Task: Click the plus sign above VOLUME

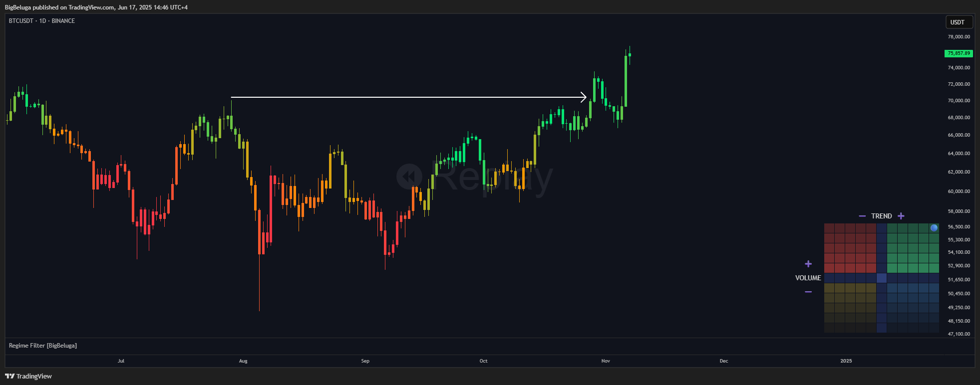Action: pos(808,264)
